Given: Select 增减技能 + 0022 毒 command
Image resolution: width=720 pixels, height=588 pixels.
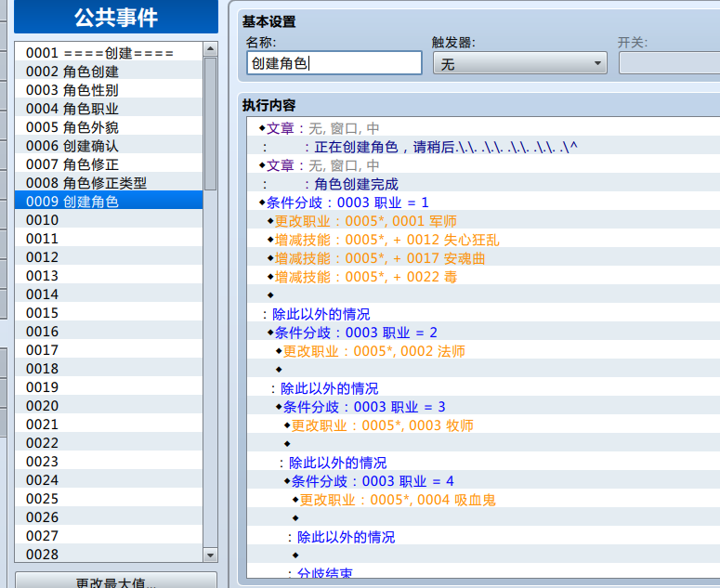Looking at the screenshot, I should pos(483,277).
